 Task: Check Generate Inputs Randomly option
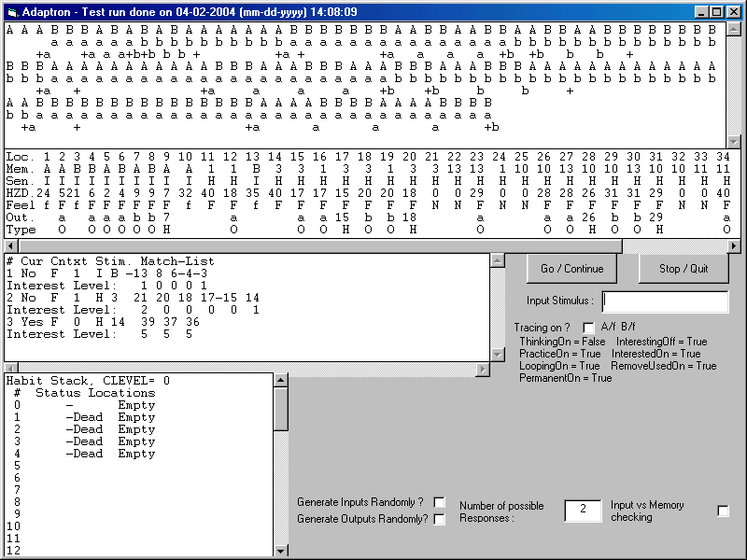coord(439,502)
